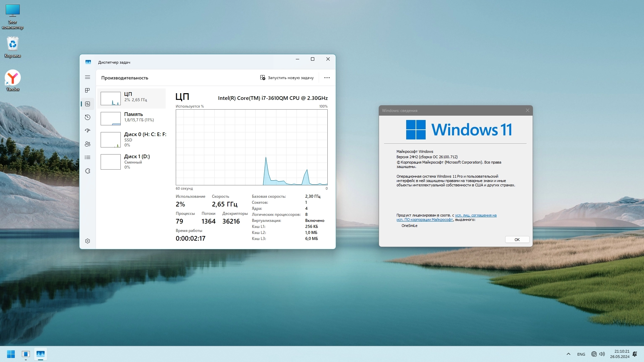644x362 pixels.
Task: Click Запустить новую задачу button
Action: pyautogui.click(x=287, y=78)
